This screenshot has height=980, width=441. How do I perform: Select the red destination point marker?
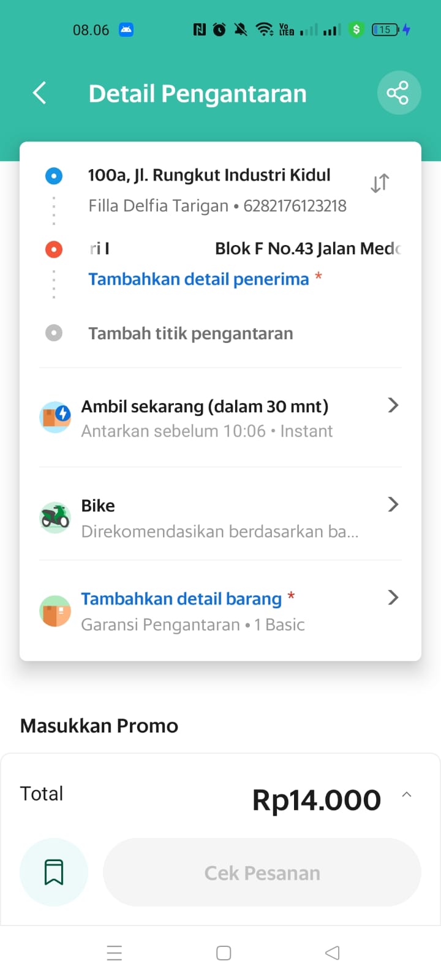tap(54, 249)
